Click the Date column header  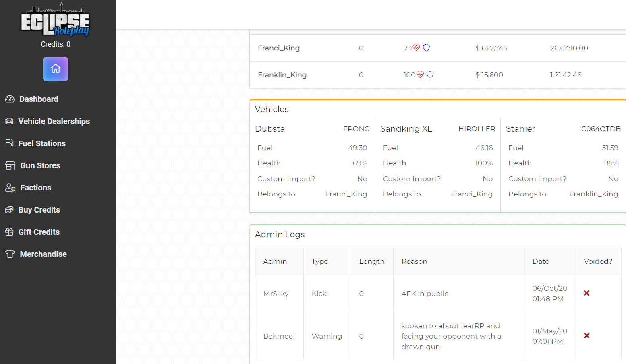tap(541, 261)
